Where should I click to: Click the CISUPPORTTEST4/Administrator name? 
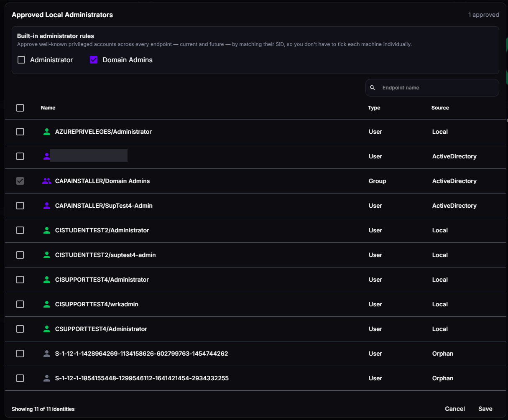pos(102,280)
